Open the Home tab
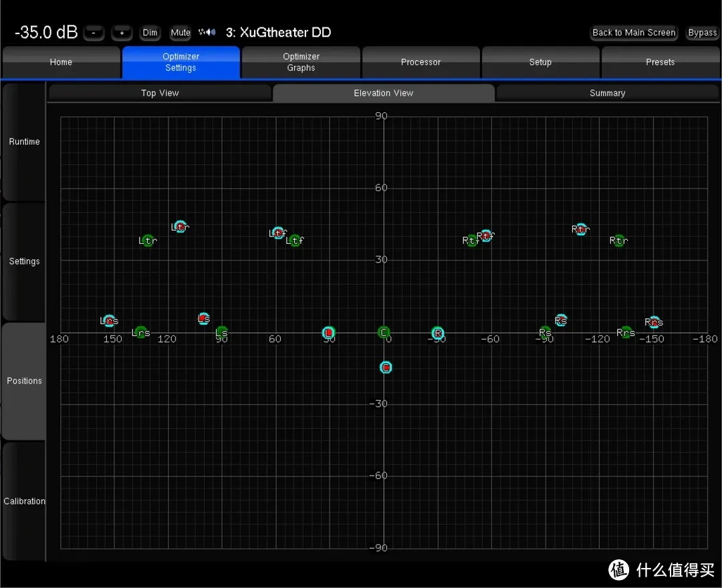Image resolution: width=722 pixels, height=588 pixels. point(62,62)
